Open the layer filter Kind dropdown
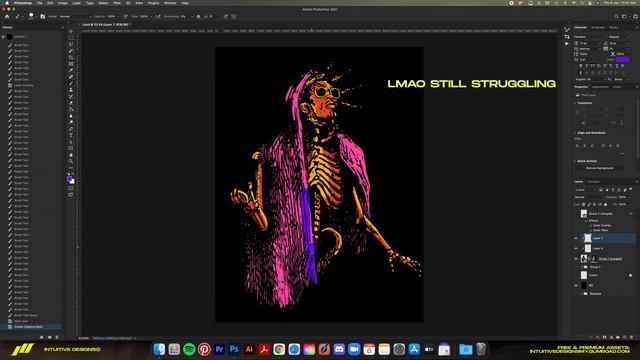This screenshot has height=360, width=640. point(585,190)
